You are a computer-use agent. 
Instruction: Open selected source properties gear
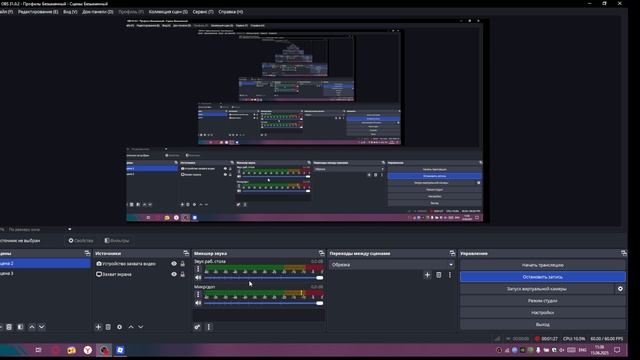click(x=120, y=327)
